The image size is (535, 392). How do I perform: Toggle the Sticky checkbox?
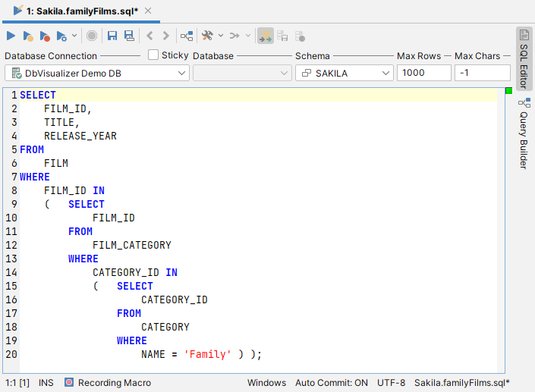[x=153, y=55]
